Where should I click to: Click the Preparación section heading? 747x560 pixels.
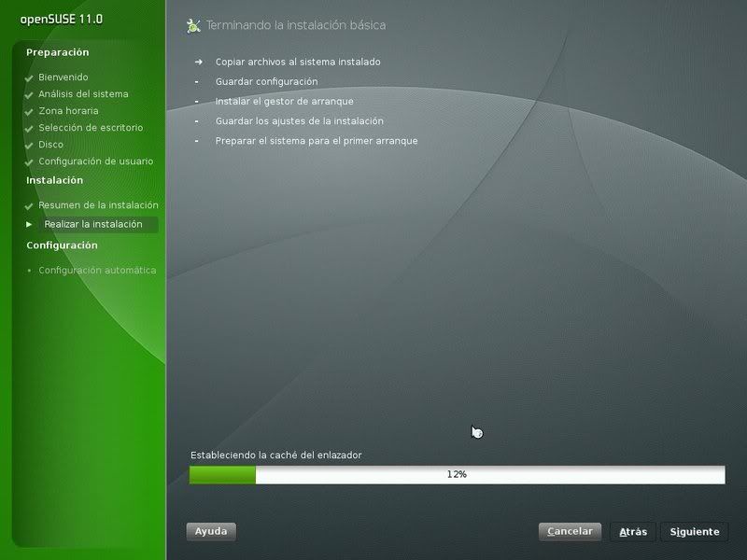[x=58, y=52]
